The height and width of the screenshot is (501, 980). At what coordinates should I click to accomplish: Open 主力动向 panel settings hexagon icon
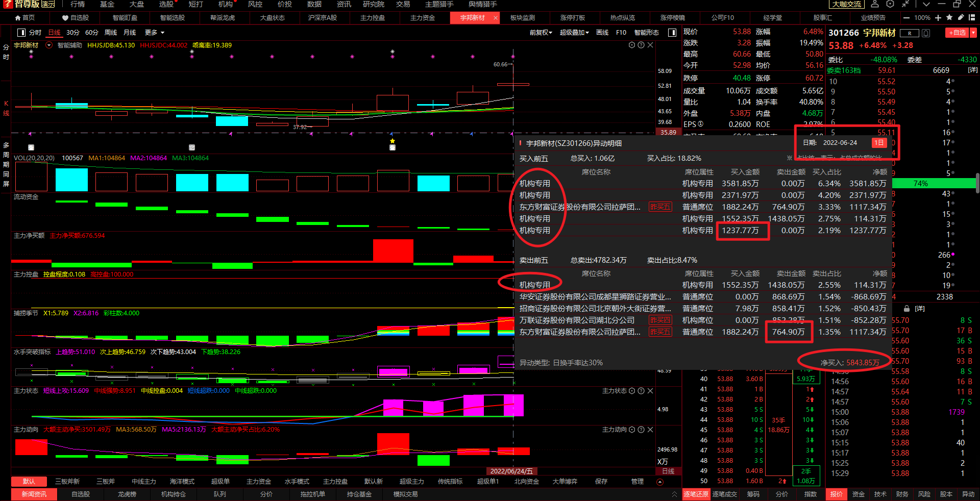click(632, 430)
